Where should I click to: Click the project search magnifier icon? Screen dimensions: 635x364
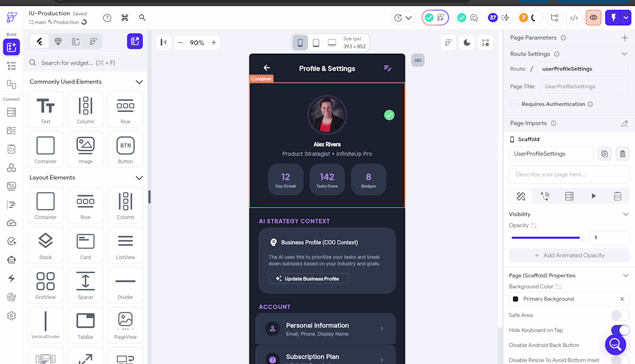click(x=142, y=17)
